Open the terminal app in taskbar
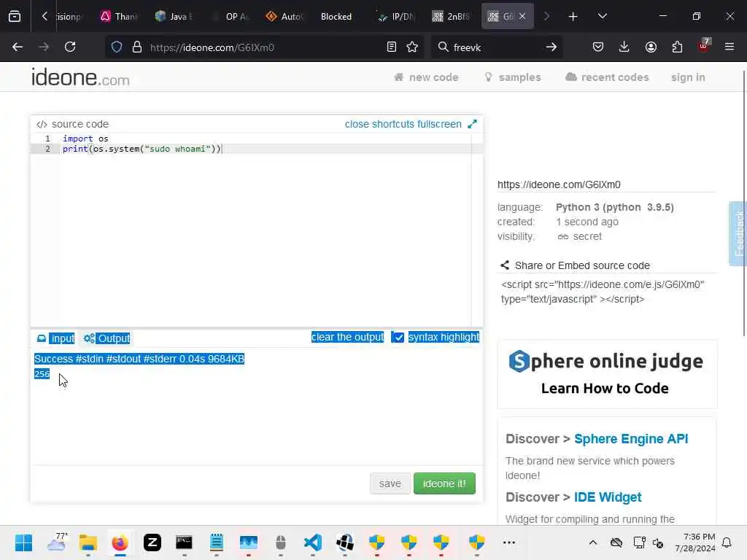Image resolution: width=747 pixels, height=560 pixels. [x=184, y=542]
